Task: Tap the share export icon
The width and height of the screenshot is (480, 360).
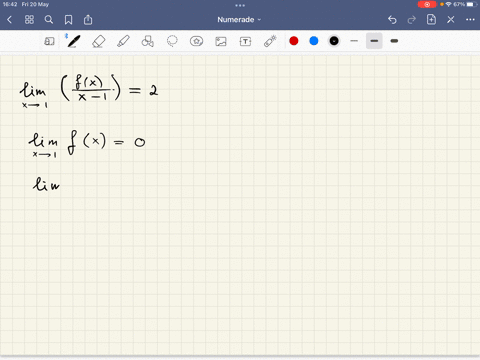Action: (88, 20)
